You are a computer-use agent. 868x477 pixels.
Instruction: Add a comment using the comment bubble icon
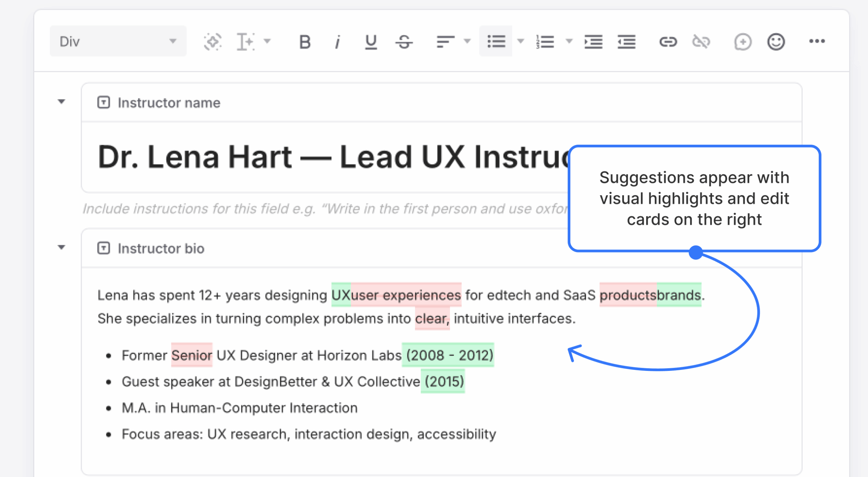(743, 41)
